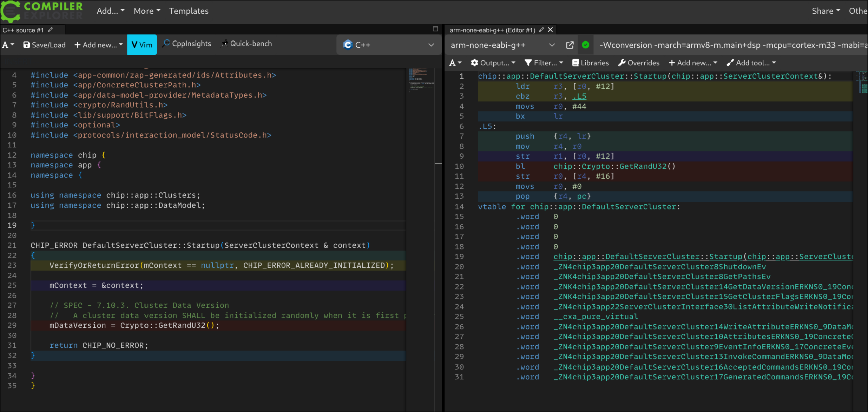
Task: Edit compiler options field
Action: (731, 45)
